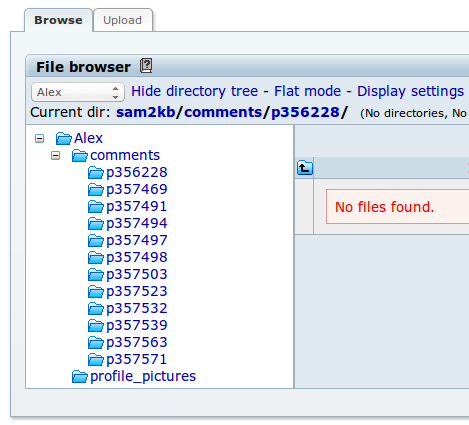Switch to the Browse tab
Image resolution: width=469 pixels, height=425 pixels.
pos(58,20)
